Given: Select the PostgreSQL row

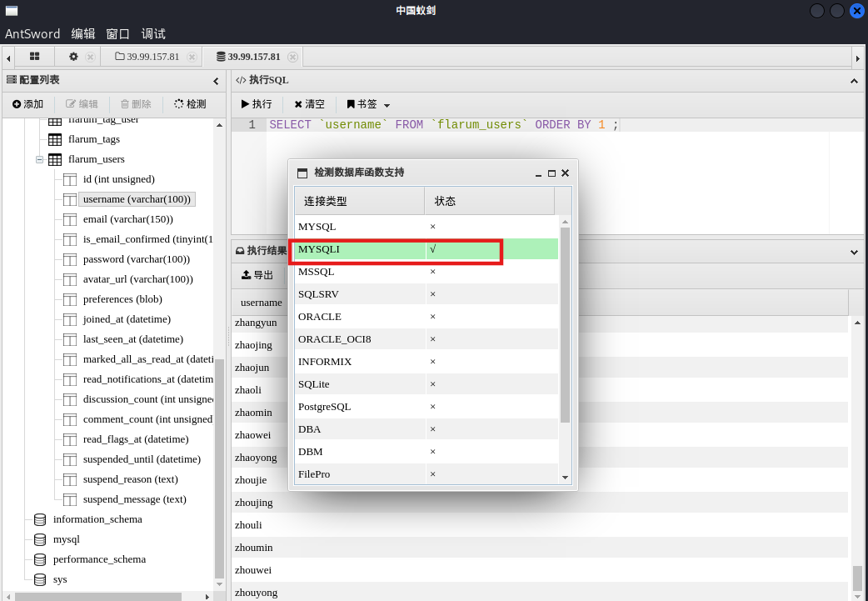Looking at the screenshot, I should (x=427, y=407).
